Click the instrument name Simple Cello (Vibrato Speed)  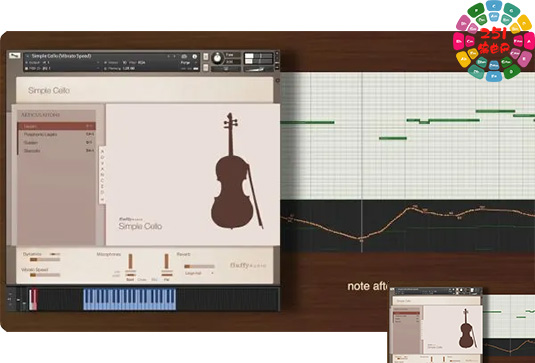[x=61, y=56]
